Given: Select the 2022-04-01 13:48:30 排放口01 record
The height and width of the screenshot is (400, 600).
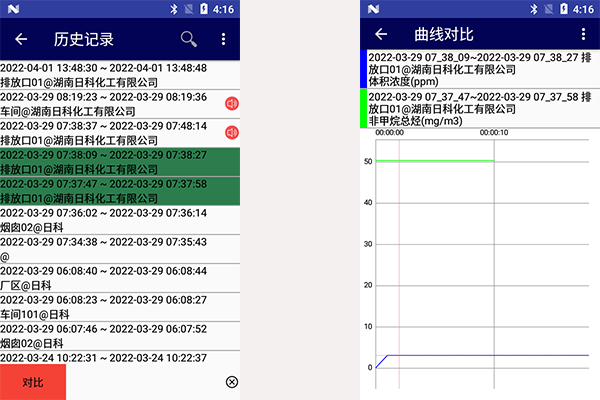Looking at the screenshot, I should point(110,75).
